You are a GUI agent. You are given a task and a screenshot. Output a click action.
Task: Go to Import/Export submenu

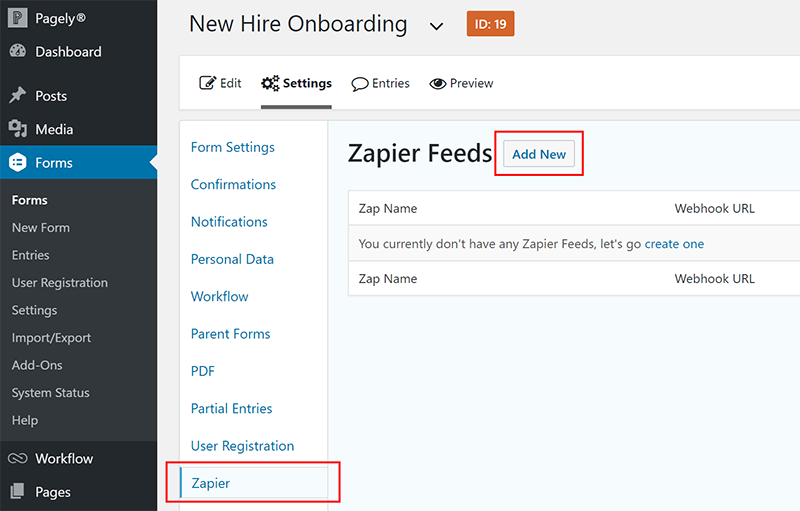pos(52,338)
